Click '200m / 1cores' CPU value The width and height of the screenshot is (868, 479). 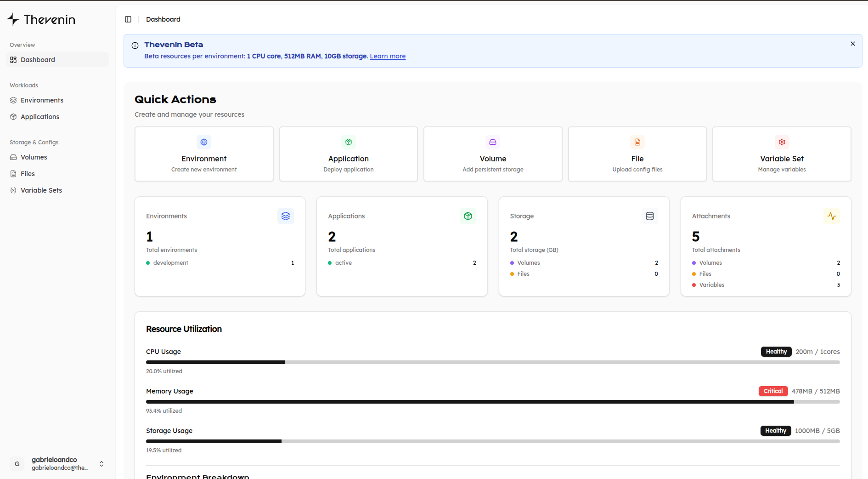817,352
